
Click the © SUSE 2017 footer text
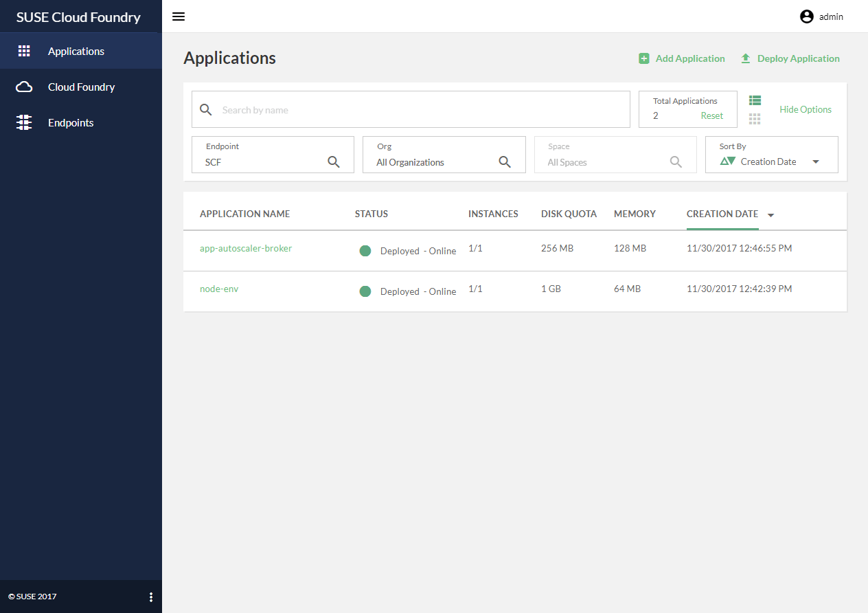click(x=32, y=597)
